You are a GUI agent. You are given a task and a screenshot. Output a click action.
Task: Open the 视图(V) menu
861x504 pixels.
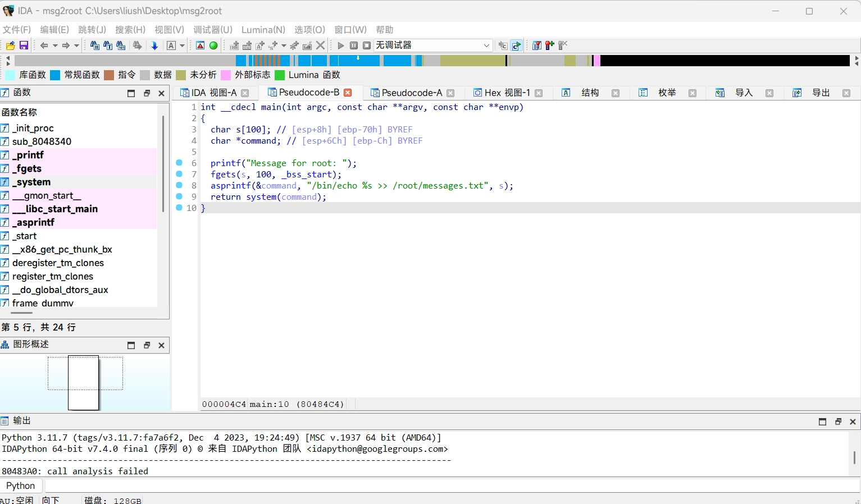pos(169,30)
